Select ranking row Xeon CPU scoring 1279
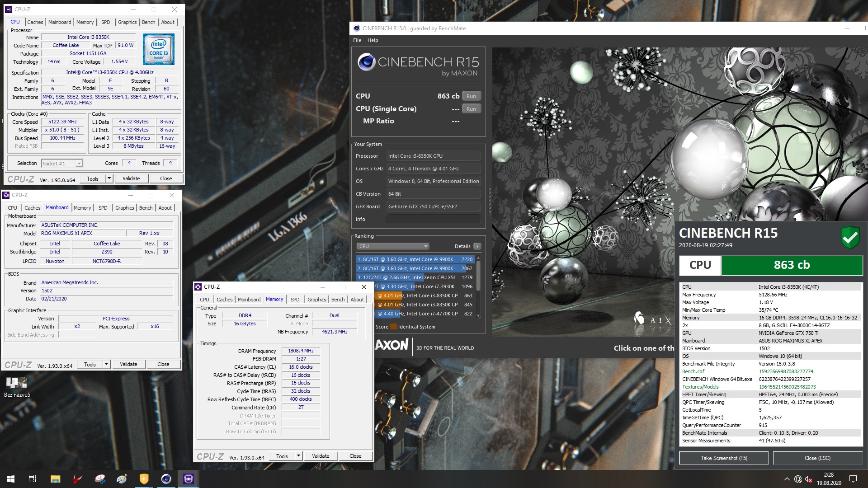This screenshot has height=488, width=868. [415, 277]
